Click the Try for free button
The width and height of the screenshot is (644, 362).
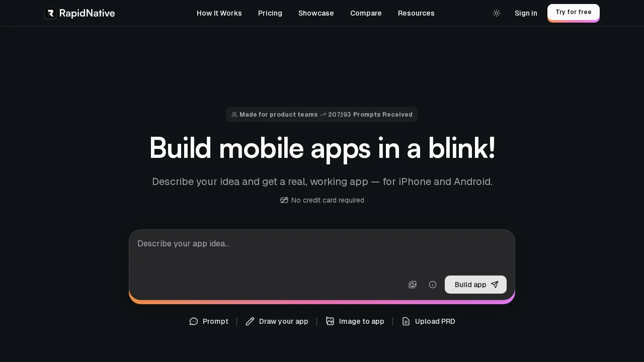tap(574, 12)
